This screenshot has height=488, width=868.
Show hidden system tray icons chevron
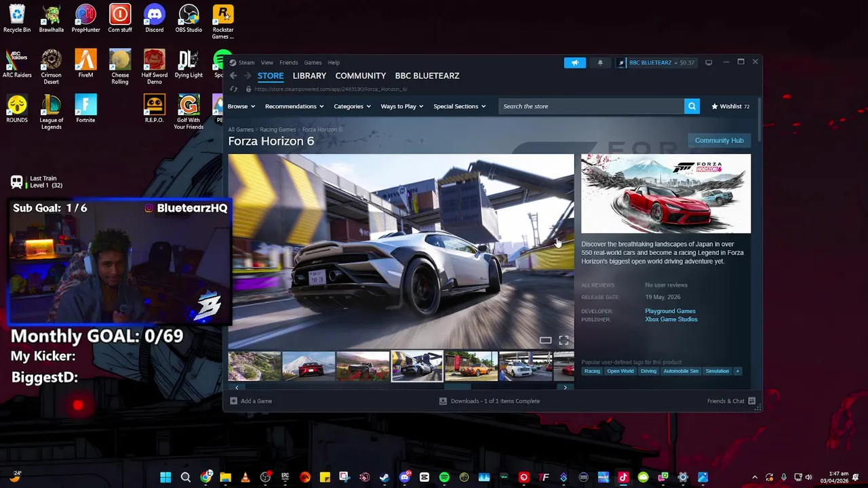pos(755,477)
